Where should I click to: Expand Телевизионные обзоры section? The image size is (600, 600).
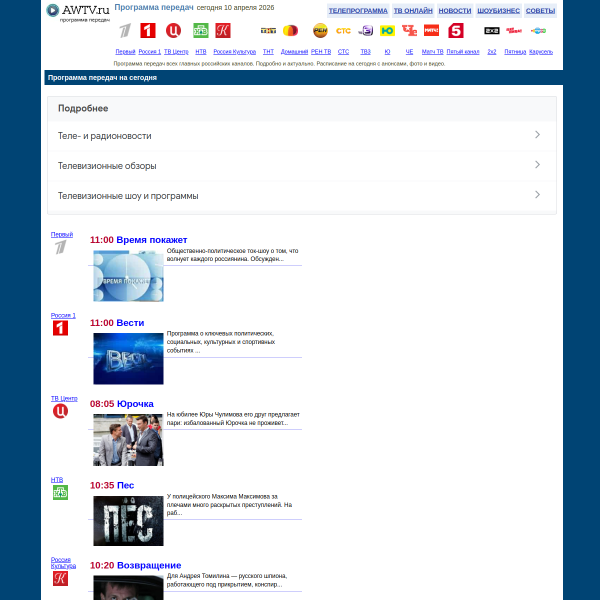pos(302,166)
